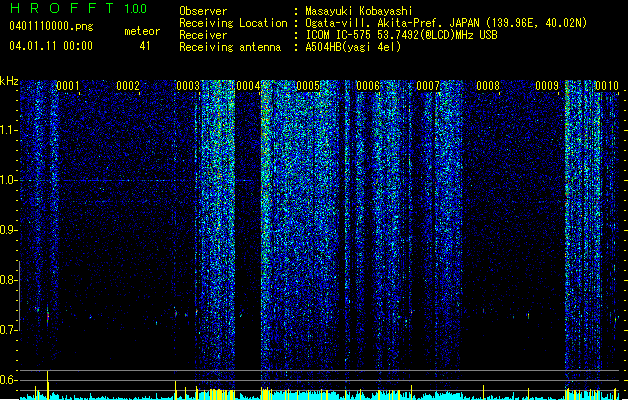This screenshot has width=629, height=400.
Task: Click time marker 0007
Action: (428, 86)
